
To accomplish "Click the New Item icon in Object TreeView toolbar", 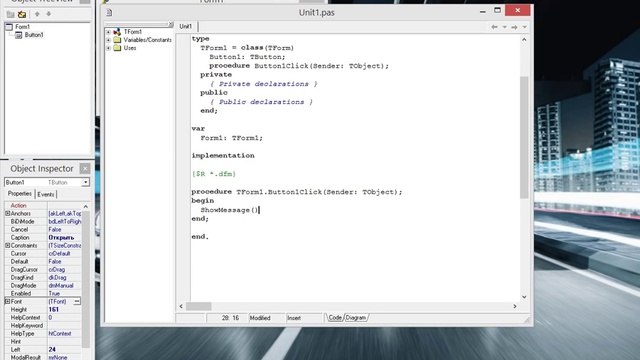I will [10, 14].
